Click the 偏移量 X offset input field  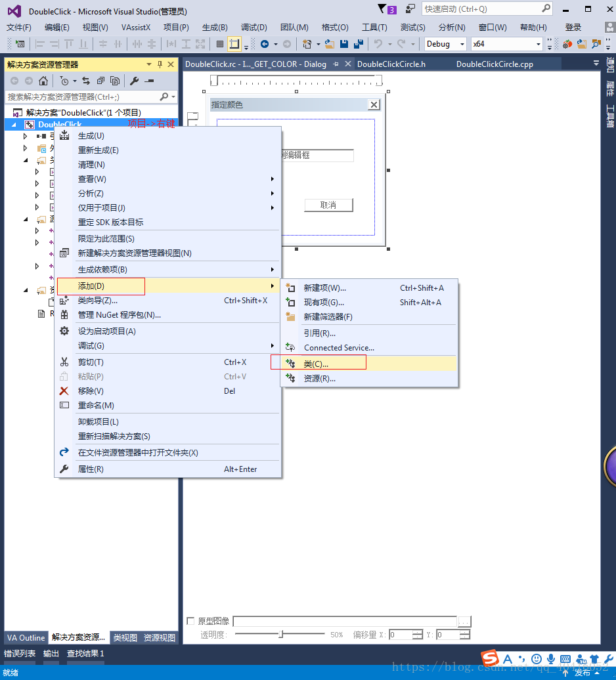click(400, 635)
